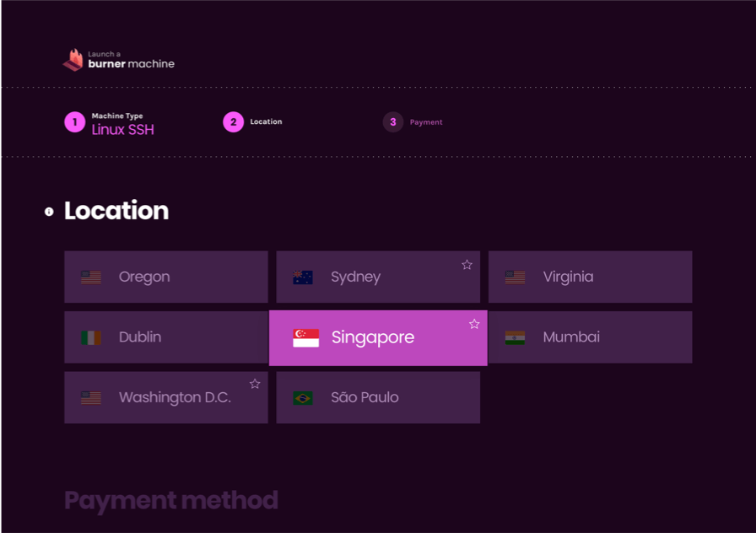Click the Irish flag next to Dublin
756x533 pixels.
(x=91, y=337)
